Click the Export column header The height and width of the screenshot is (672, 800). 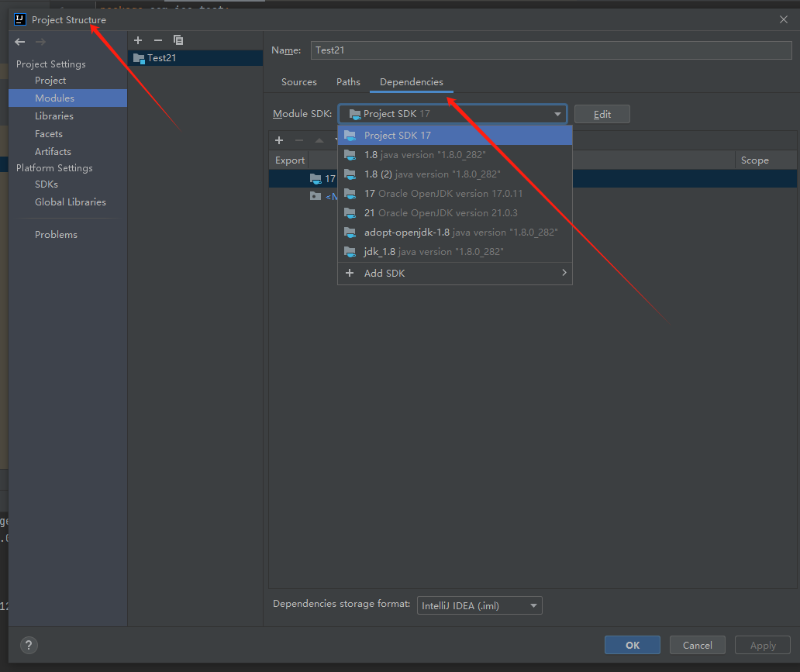289,160
